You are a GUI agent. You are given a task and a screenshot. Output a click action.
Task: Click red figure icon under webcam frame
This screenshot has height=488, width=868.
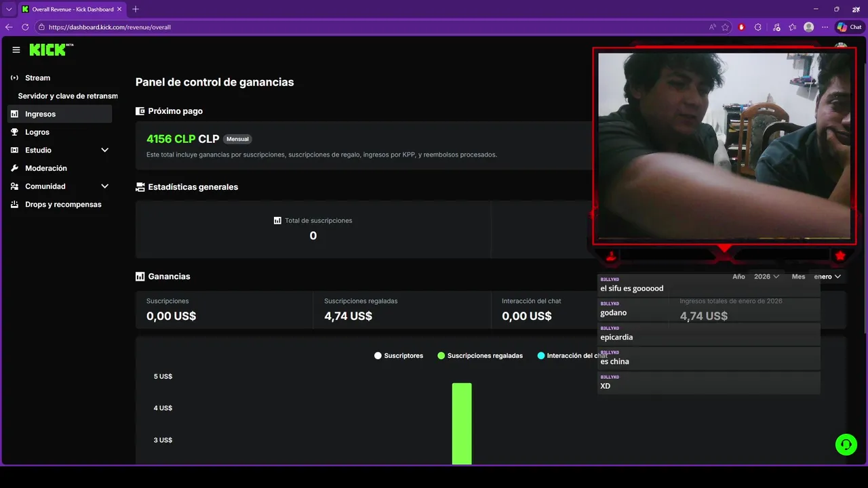[612, 256]
